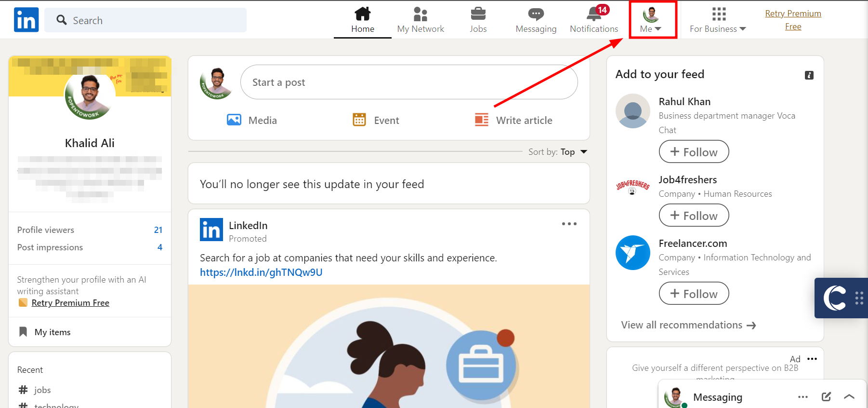Open the Me profile dropdown
This screenshot has height=408, width=868.
pos(651,20)
